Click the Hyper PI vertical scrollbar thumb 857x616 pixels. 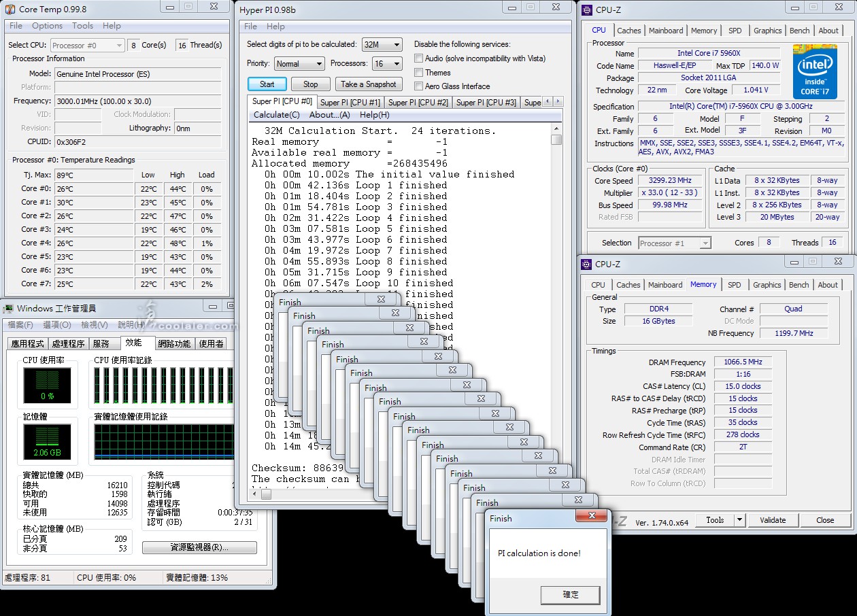click(556, 139)
